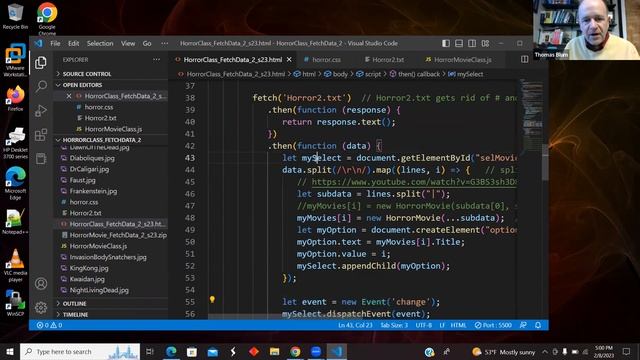
Task: Open the Manage gear in activity bar
Action: click(x=41, y=307)
